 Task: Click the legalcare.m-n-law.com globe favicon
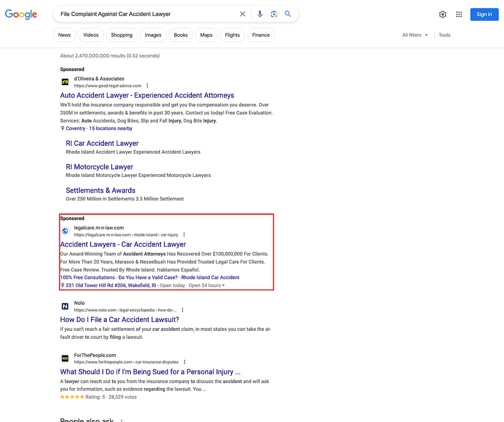tap(65, 231)
